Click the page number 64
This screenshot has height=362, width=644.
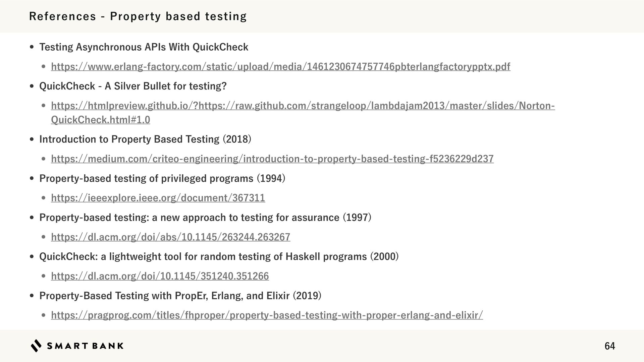609,346
